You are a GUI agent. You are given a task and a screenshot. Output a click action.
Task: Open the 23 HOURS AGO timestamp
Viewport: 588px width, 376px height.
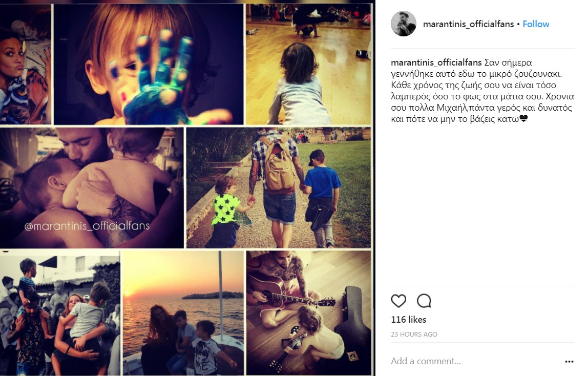(414, 334)
